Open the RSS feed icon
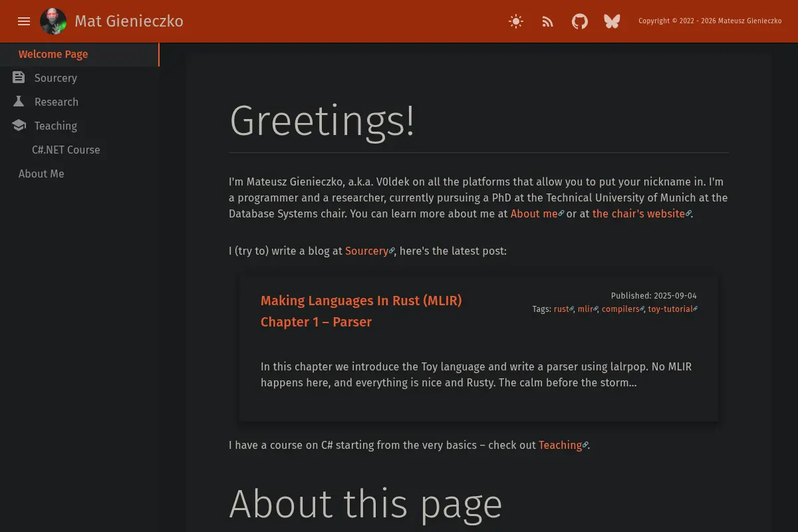Screen dimensions: 798x532 [x=548, y=21]
